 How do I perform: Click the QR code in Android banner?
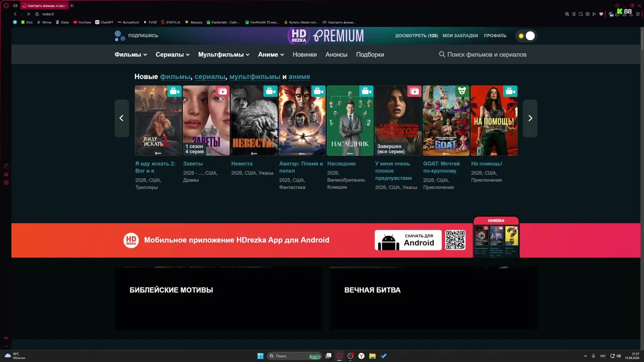point(455,240)
